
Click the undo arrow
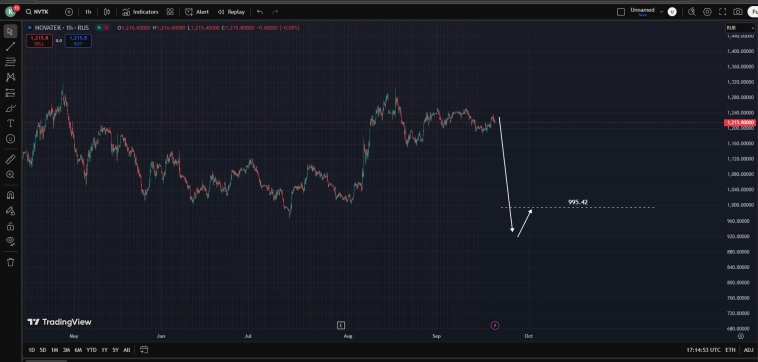tap(260, 12)
